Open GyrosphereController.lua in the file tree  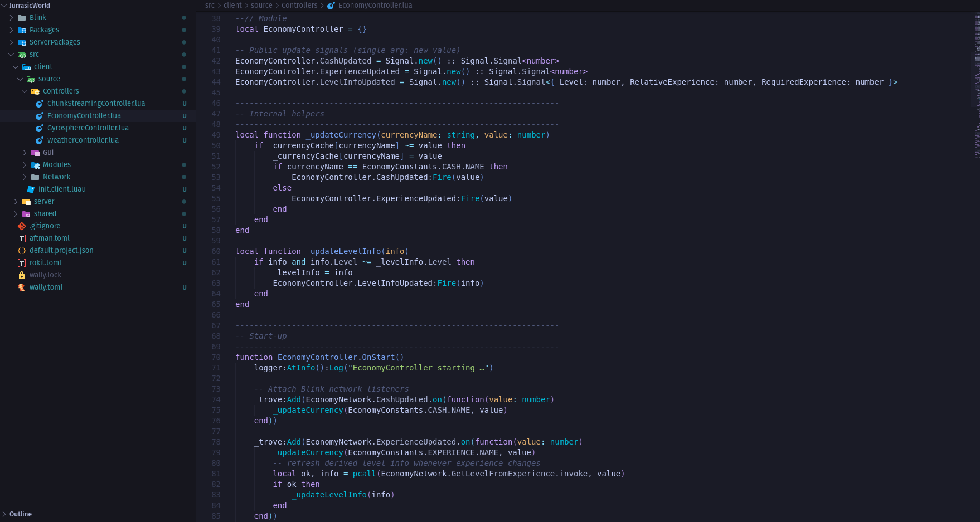(x=88, y=128)
